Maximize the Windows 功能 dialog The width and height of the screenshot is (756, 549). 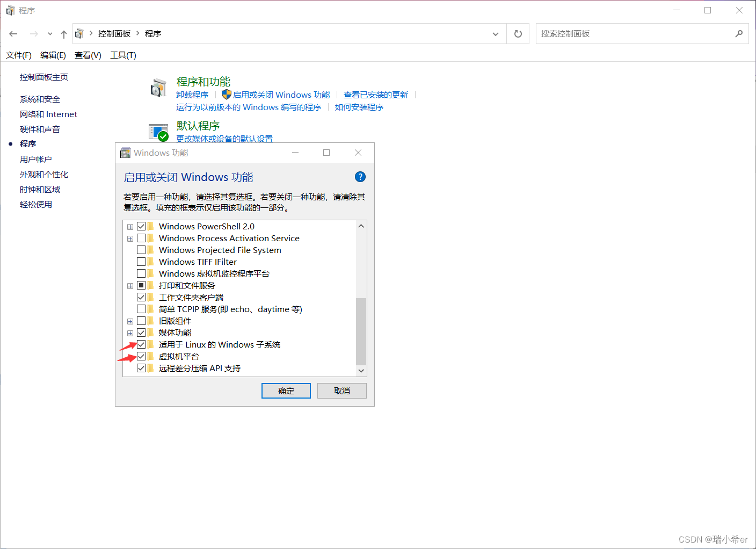point(326,153)
